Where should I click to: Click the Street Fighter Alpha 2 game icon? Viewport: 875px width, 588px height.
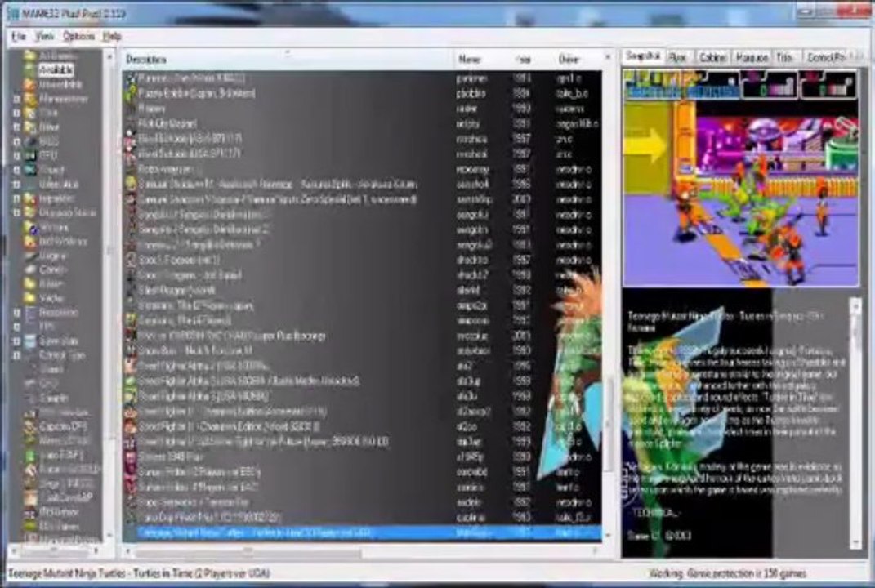point(131,366)
